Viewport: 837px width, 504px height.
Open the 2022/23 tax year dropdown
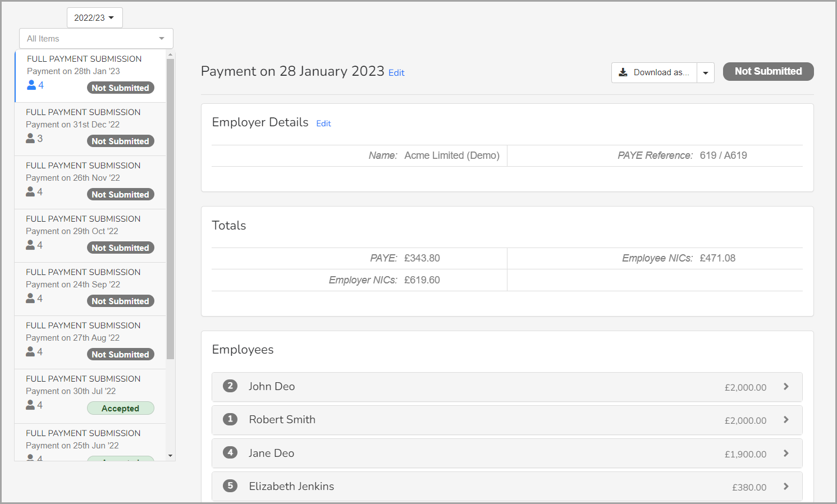pyautogui.click(x=94, y=18)
